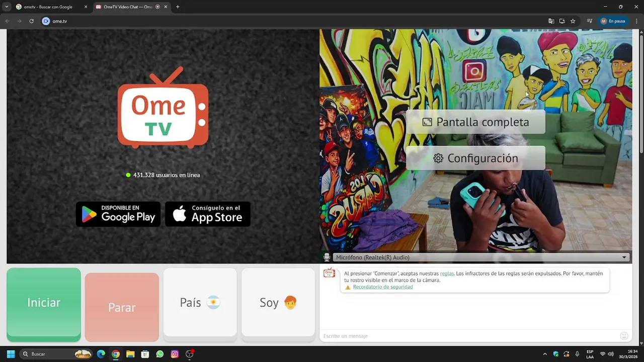
Task: Open Configuración camera settings
Action: (475, 158)
